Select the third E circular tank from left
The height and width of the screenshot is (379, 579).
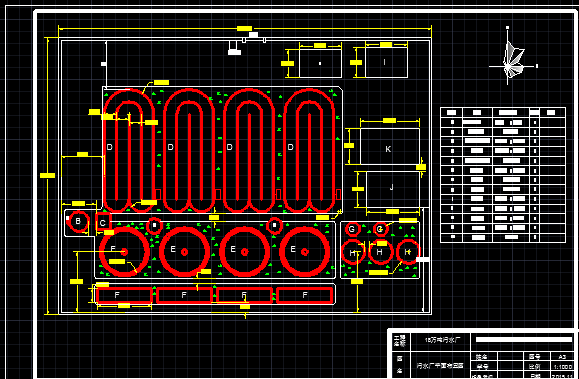244,252
